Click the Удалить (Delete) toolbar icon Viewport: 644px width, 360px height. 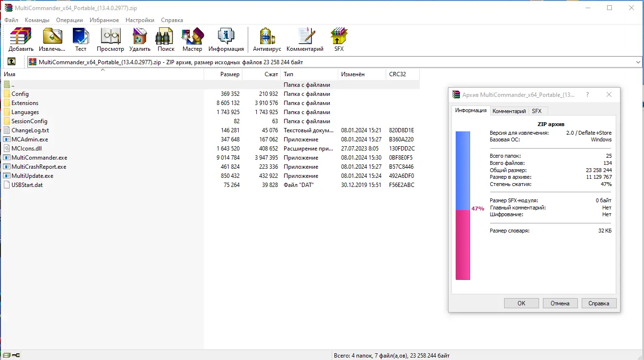(139, 36)
